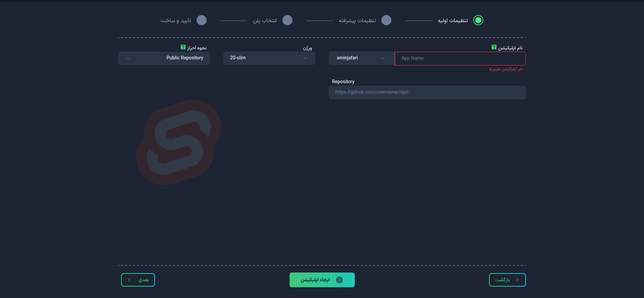The height and width of the screenshot is (298, 644).
Task: Open the Public Repository authentication dropdown
Action: coord(164,58)
